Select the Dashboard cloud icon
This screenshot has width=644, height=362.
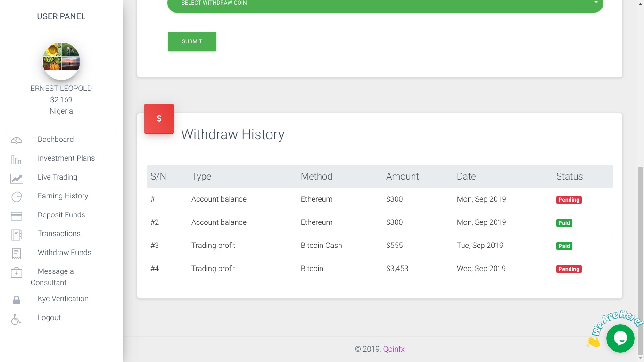click(16, 140)
